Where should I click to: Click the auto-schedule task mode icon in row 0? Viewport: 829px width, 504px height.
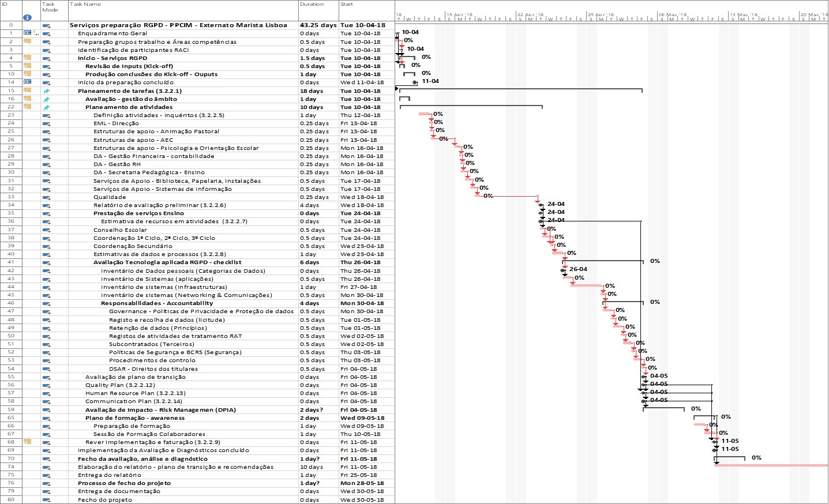[47, 25]
